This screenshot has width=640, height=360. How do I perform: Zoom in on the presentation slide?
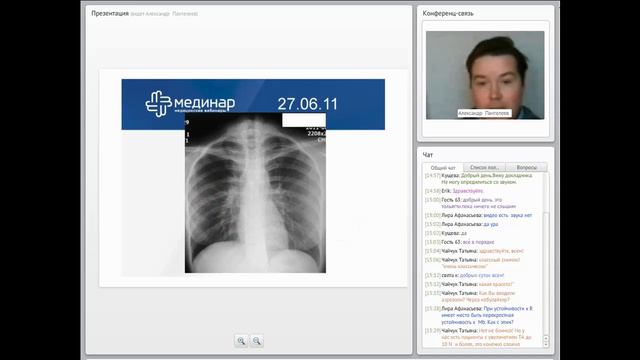[x=241, y=341]
